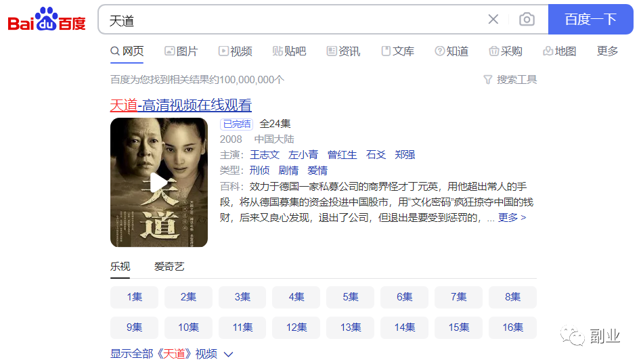Expand the 更多 menu
Image resolution: width=641 pixels, height=364 pixels.
[x=607, y=51]
